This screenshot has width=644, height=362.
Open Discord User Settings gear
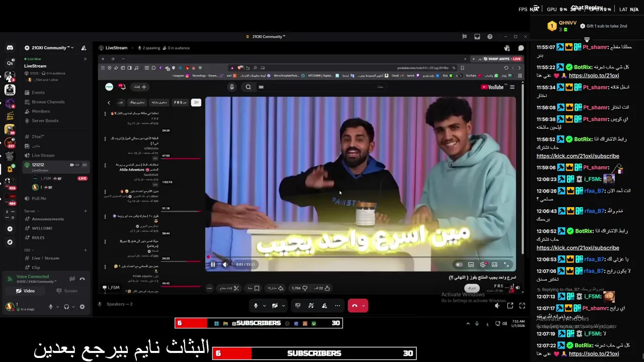(83, 307)
